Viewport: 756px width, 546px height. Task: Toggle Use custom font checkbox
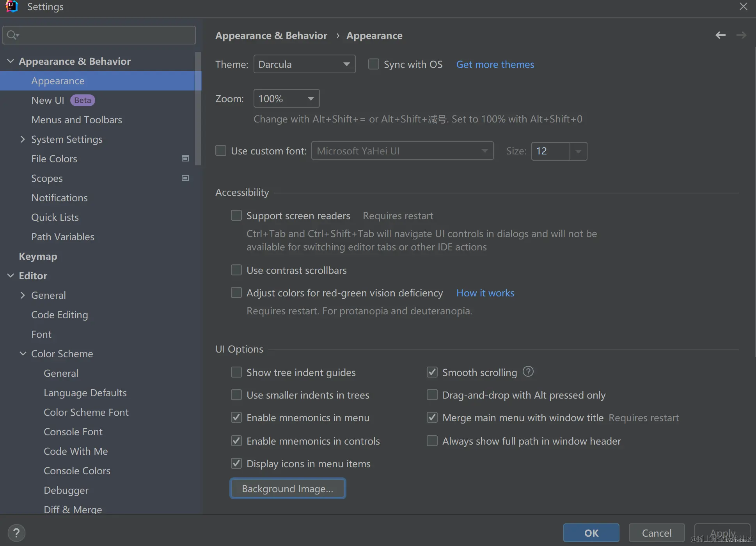click(221, 151)
